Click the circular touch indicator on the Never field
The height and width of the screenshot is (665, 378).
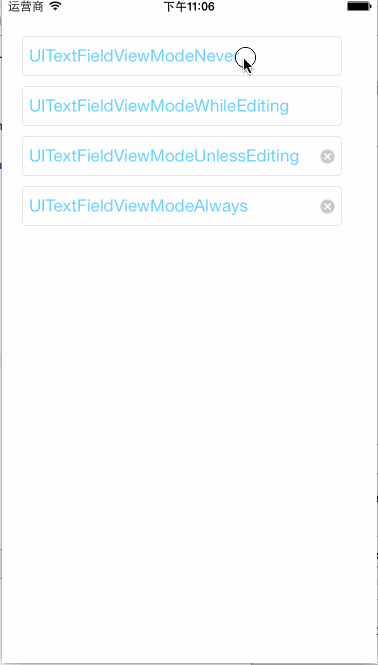pos(246,57)
